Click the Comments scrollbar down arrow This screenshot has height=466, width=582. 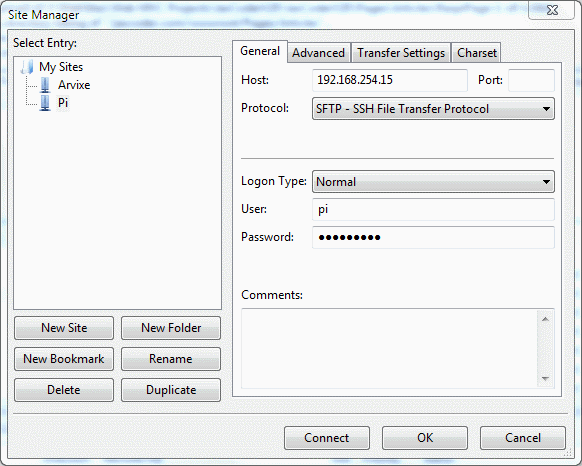point(545,378)
